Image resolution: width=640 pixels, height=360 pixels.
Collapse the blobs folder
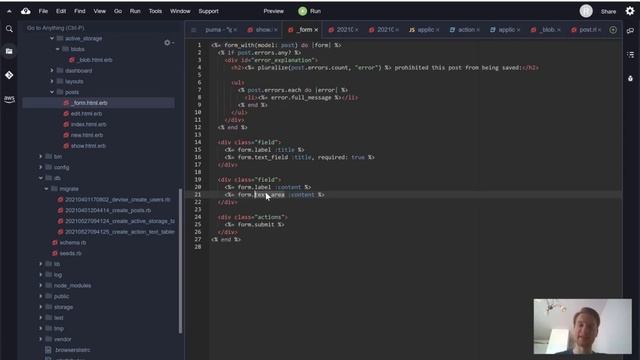coord(58,49)
